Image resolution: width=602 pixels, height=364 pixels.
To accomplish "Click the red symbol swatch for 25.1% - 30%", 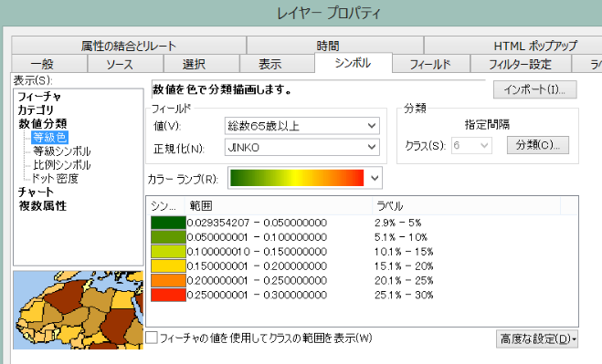I will point(168,295).
